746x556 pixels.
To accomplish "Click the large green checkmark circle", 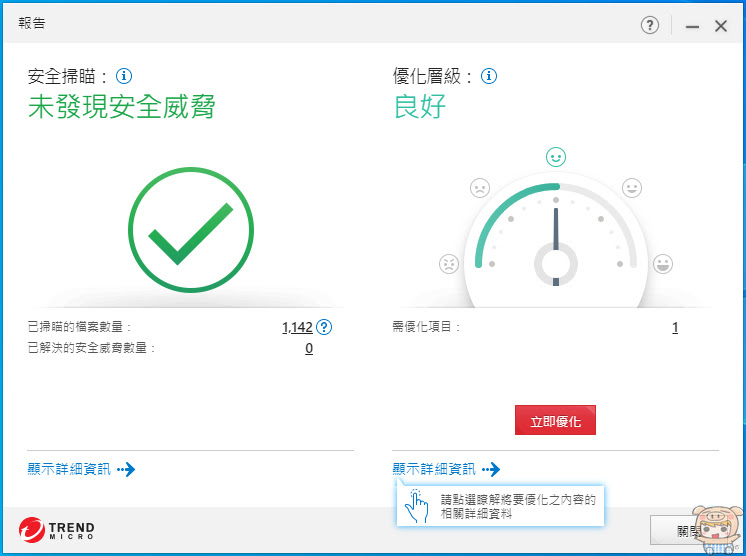I will tap(191, 230).
